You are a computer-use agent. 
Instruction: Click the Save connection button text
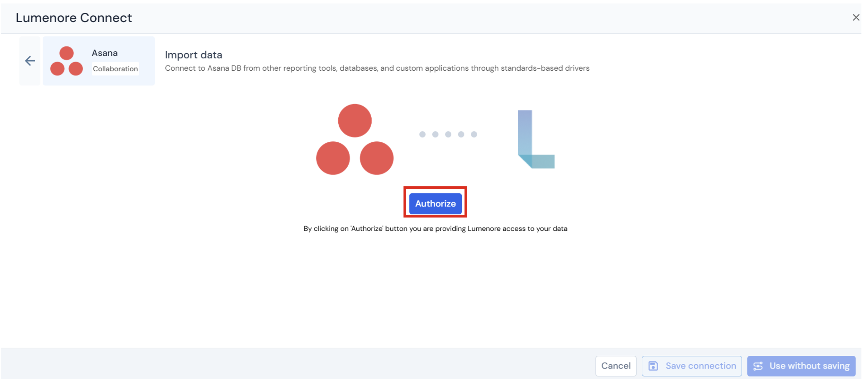tap(701, 366)
